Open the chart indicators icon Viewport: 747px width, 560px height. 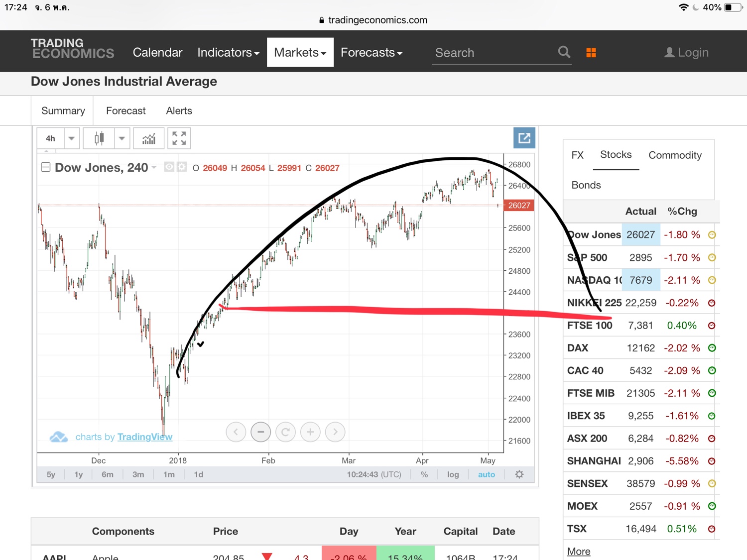149,138
